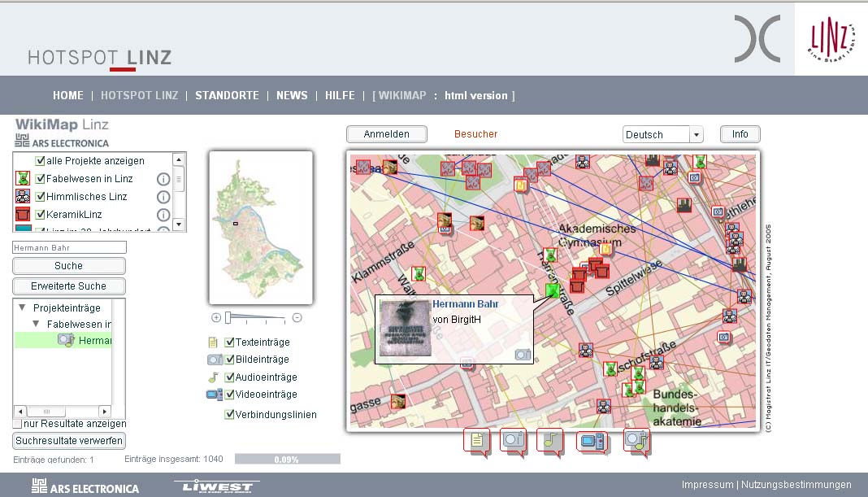Uncheck the Verbindungslinien checkbox
The height and width of the screenshot is (497, 868).
[x=230, y=414]
